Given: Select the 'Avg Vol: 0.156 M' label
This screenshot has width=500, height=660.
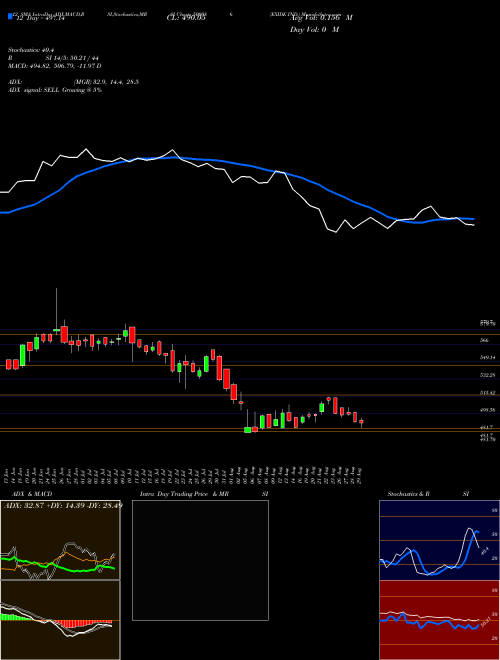Looking at the screenshot, I should 321,18.
